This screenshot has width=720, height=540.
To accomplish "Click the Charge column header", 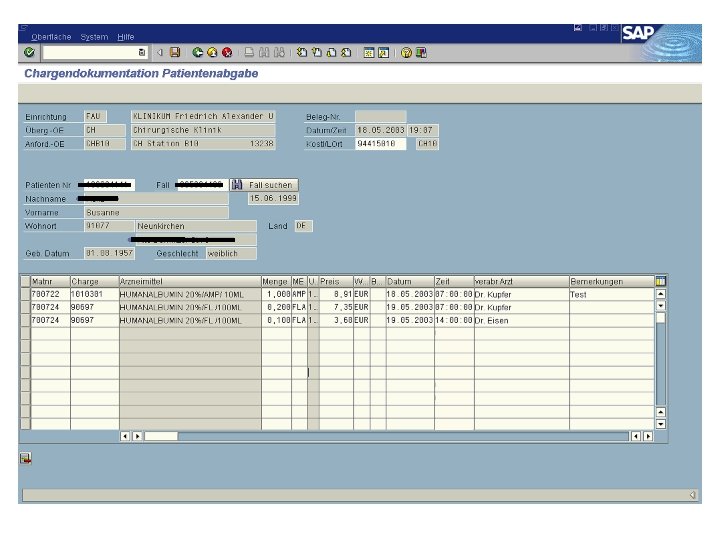I will click(x=95, y=281).
